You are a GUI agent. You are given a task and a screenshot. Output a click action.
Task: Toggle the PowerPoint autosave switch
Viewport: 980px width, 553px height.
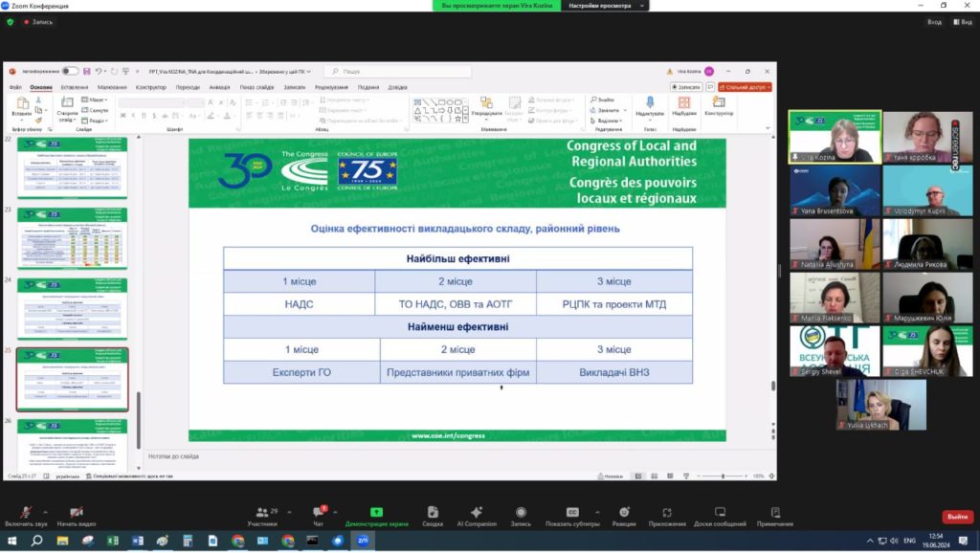point(70,71)
